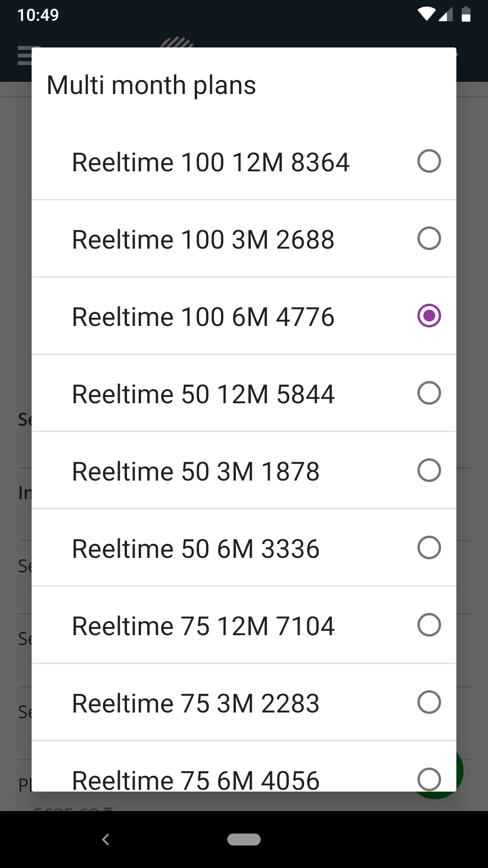
Task: Pick Reeltime 50 12M 5844 radio button
Action: pos(429,393)
